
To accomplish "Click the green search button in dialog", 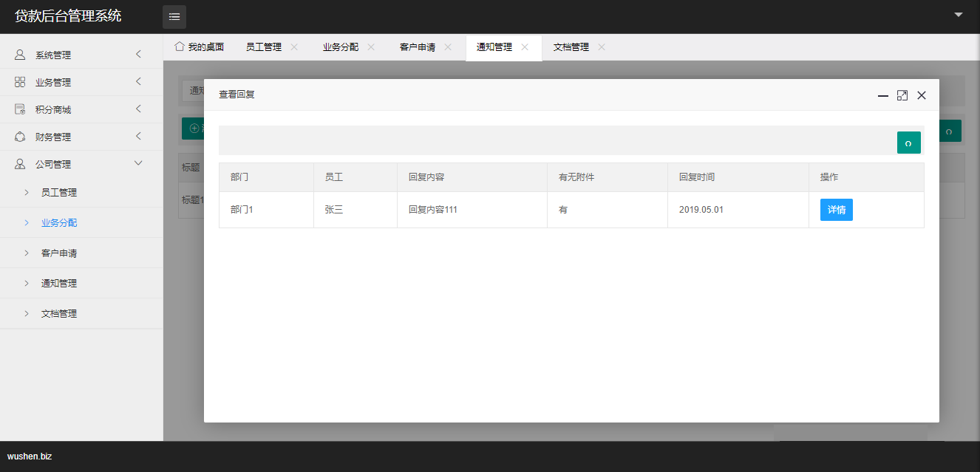I will (x=908, y=143).
